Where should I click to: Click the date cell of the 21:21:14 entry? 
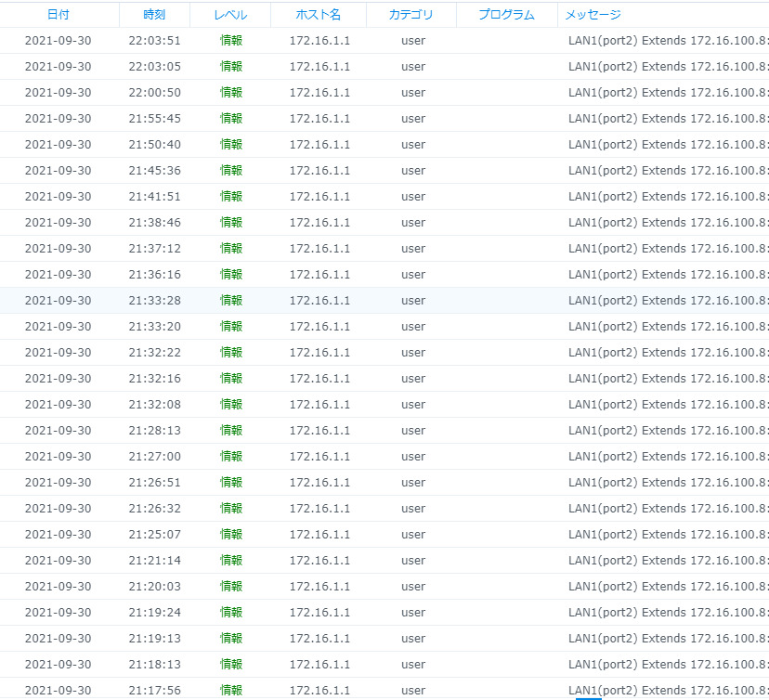[58, 561]
